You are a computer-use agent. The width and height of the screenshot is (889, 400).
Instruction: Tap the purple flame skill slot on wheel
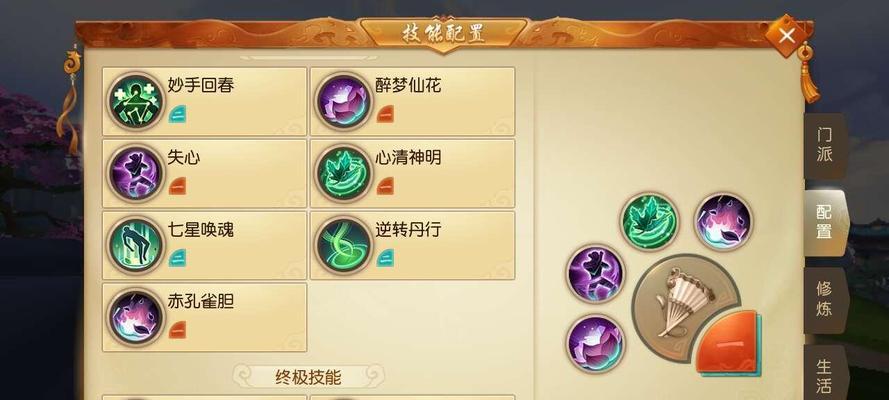pyautogui.click(x=724, y=222)
